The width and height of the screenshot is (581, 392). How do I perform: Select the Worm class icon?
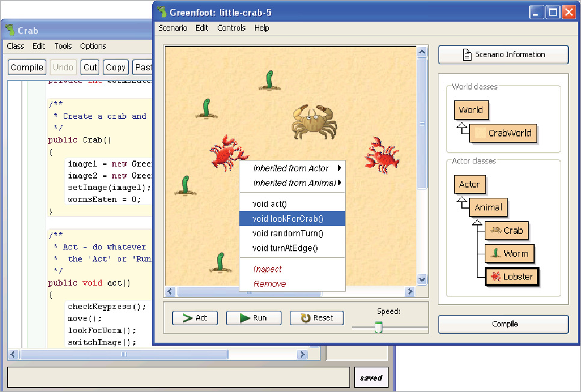509,253
